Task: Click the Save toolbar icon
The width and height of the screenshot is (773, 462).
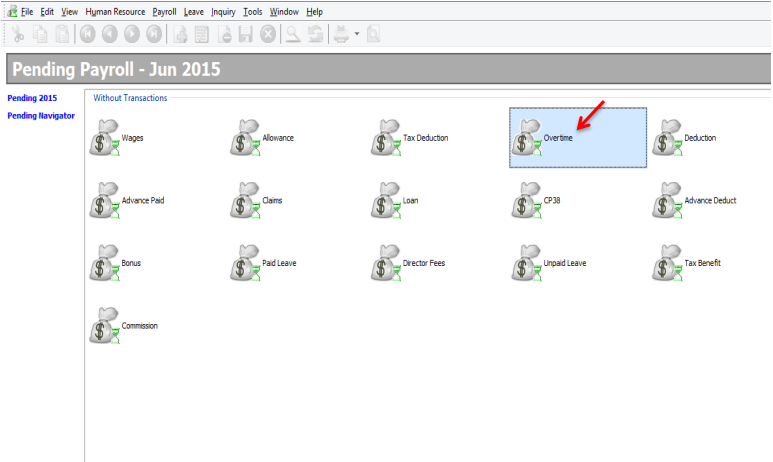Action: pyautogui.click(x=246, y=34)
